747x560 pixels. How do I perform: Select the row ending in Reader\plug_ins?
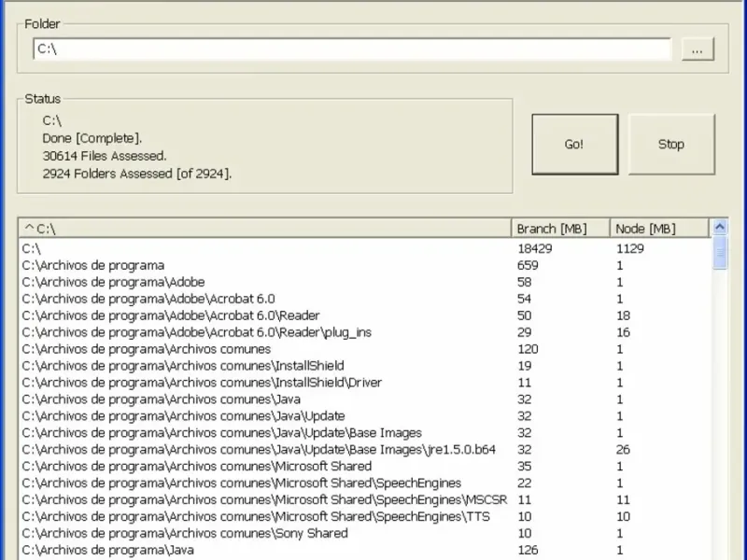click(x=364, y=332)
